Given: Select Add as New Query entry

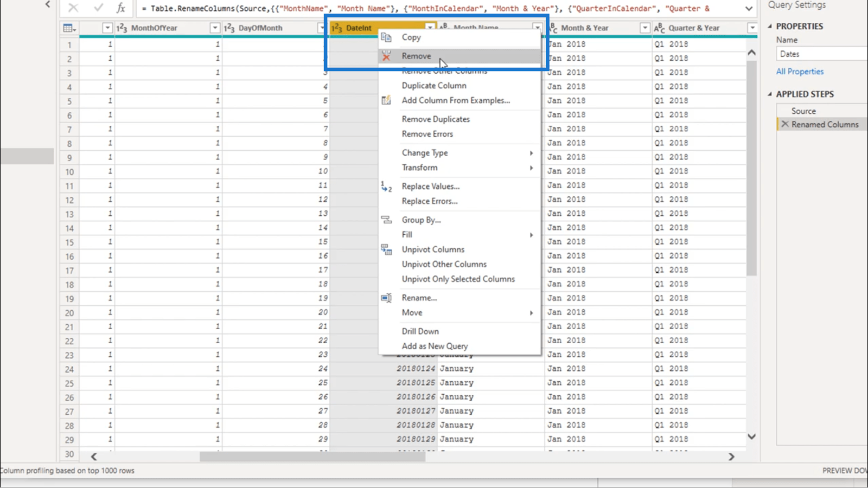Looking at the screenshot, I should point(435,346).
